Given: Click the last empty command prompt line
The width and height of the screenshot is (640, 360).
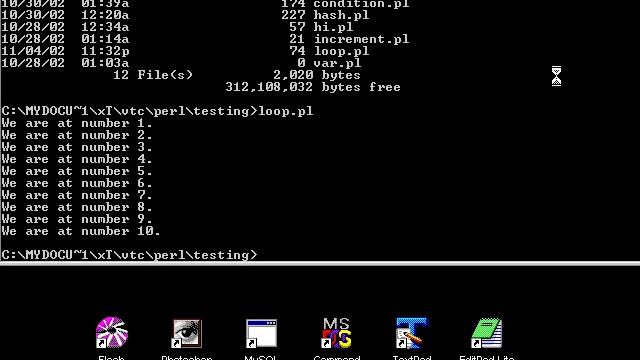Looking at the screenshot, I should 129,255.
